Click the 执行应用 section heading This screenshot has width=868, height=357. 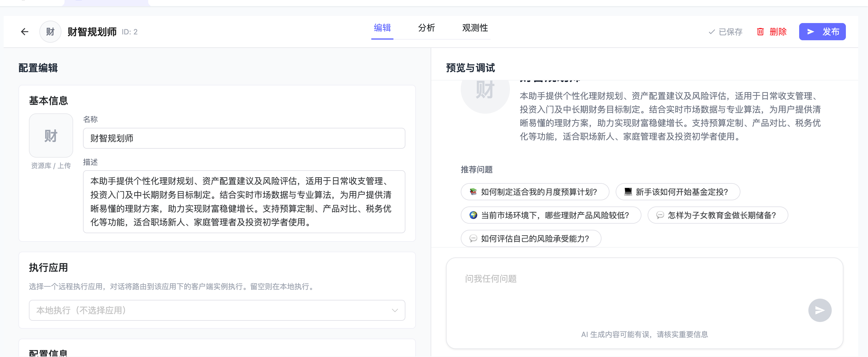pos(49,268)
